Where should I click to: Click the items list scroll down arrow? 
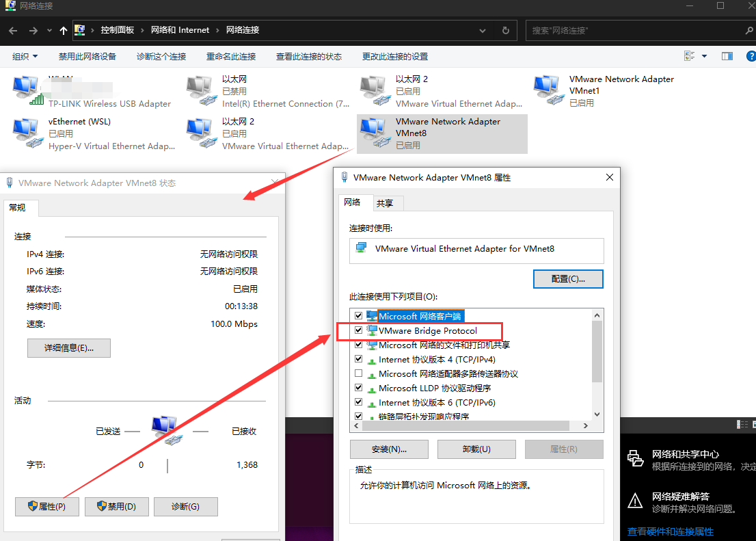click(597, 414)
